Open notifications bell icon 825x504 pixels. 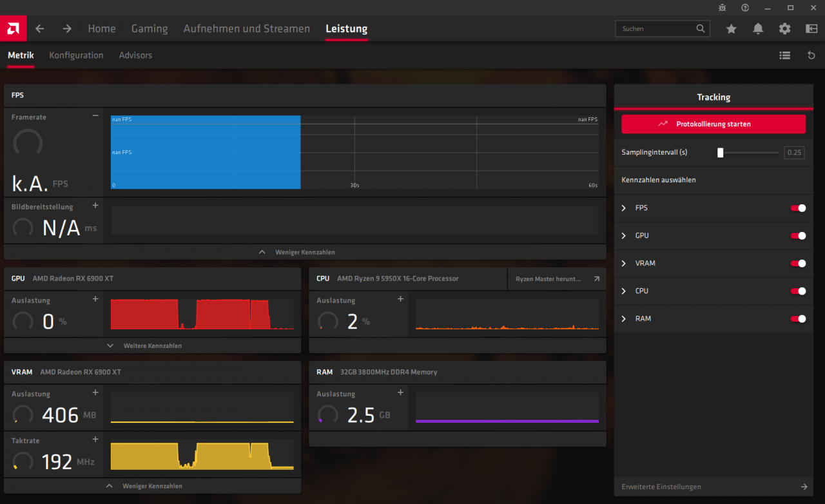tap(758, 29)
